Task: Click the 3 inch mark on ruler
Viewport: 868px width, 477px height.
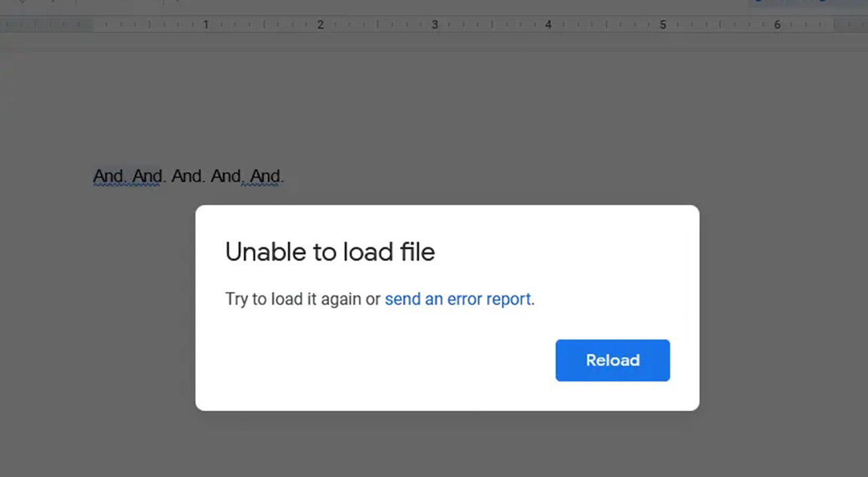Action: [x=435, y=24]
